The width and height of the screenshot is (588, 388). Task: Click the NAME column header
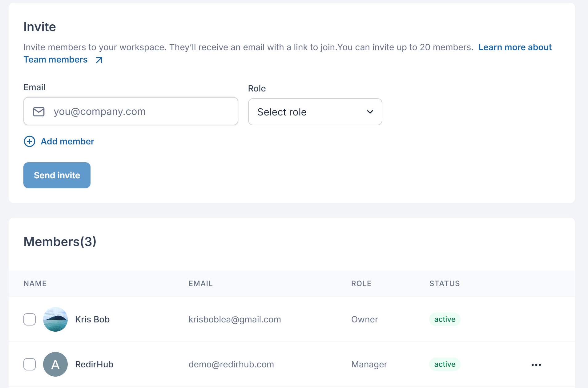tap(35, 283)
